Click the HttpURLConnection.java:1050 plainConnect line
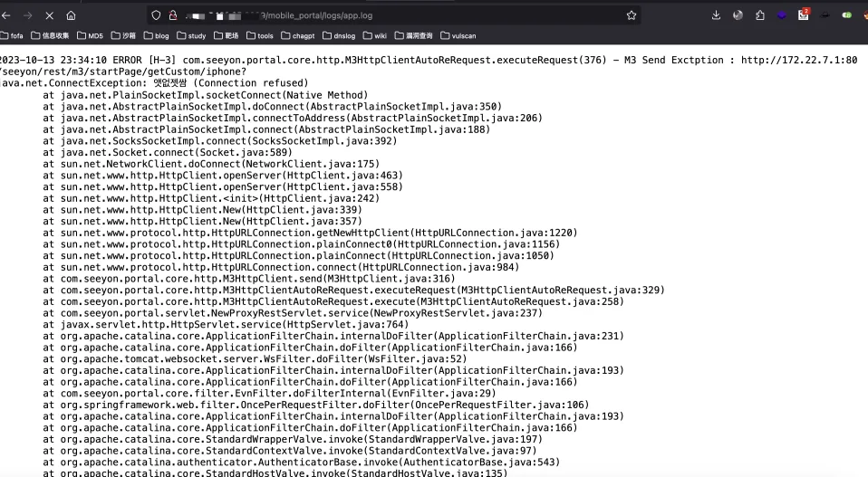 point(299,256)
